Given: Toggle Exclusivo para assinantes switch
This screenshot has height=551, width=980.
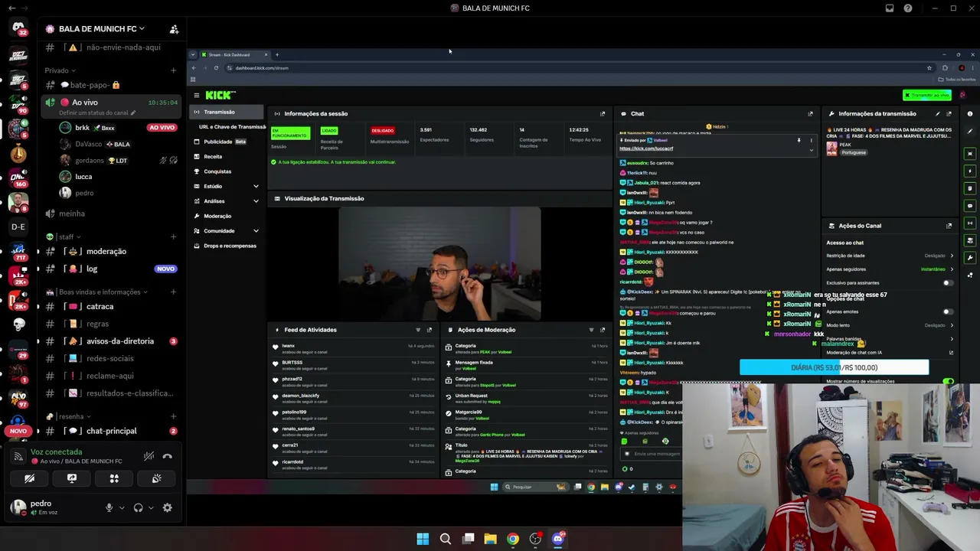Looking at the screenshot, I should (x=948, y=283).
